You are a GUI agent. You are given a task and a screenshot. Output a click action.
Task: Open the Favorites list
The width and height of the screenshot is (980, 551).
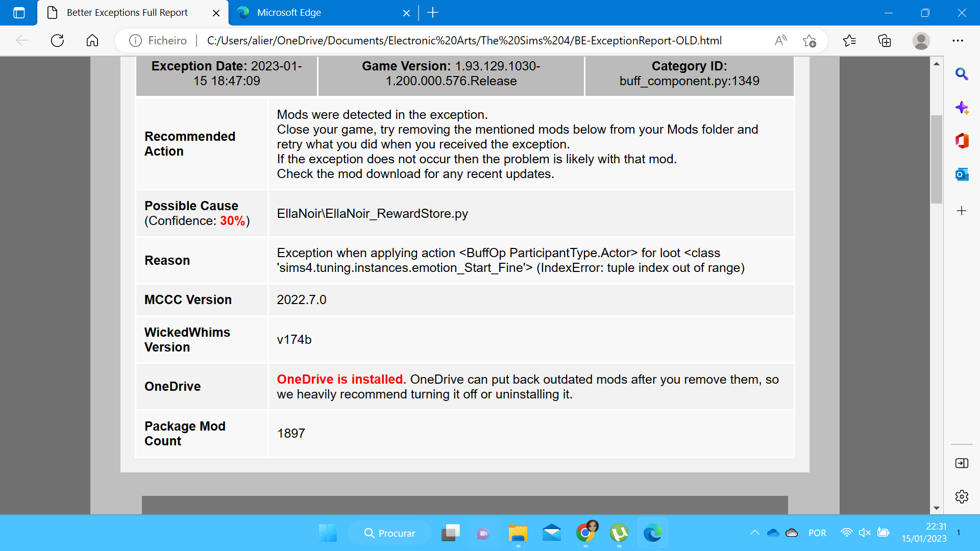(849, 40)
